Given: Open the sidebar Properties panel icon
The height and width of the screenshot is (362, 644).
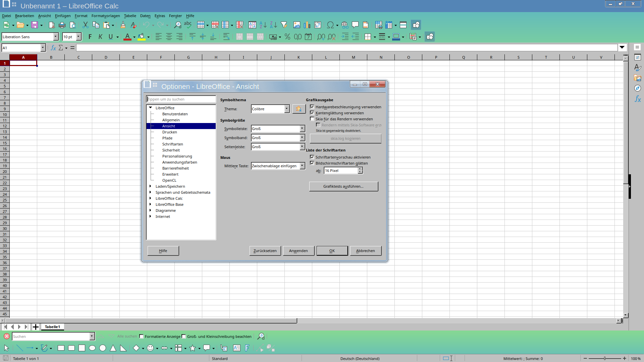Looking at the screenshot, I should (638, 57).
